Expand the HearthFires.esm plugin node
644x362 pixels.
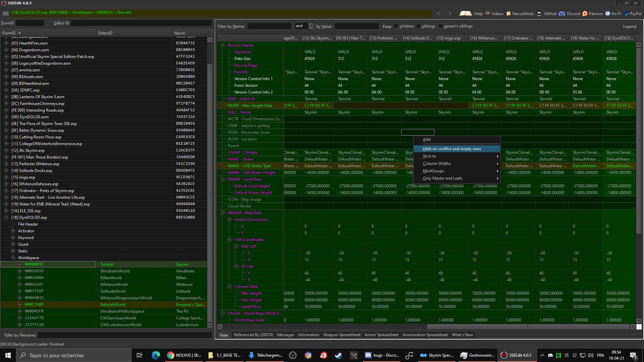tap(6, 43)
